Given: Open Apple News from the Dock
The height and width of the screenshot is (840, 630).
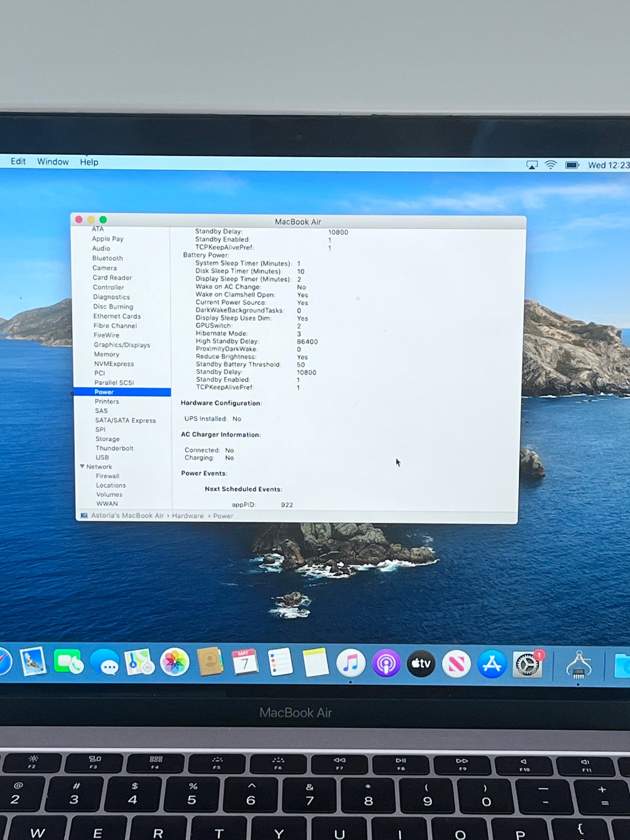Looking at the screenshot, I should (x=456, y=664).
